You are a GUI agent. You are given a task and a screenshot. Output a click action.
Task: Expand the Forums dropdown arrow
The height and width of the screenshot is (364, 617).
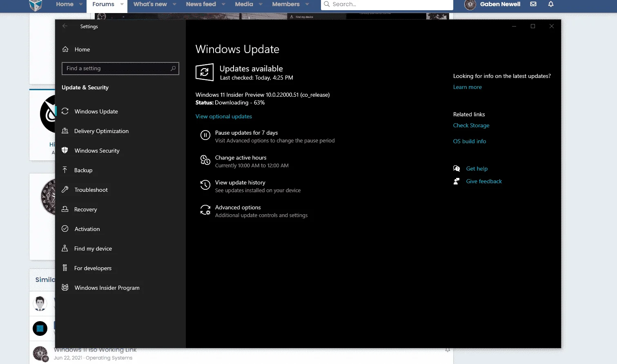[x=122, y=4]
